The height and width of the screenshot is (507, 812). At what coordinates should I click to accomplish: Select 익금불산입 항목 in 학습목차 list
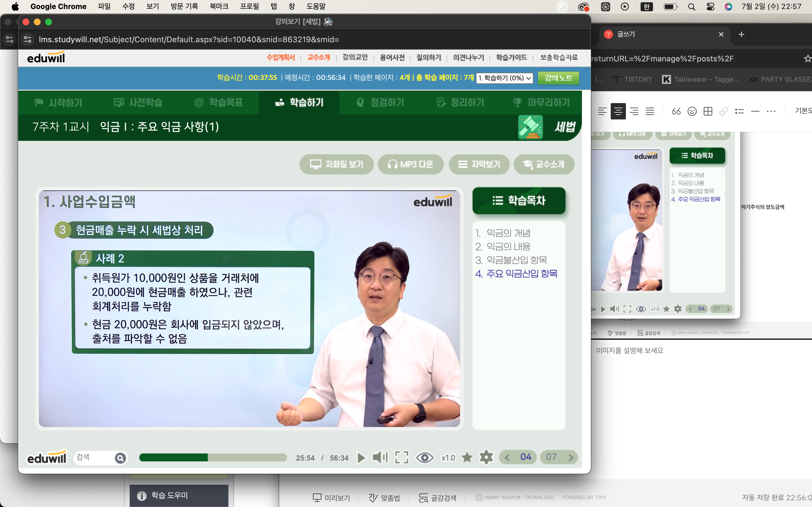(517, 260)
